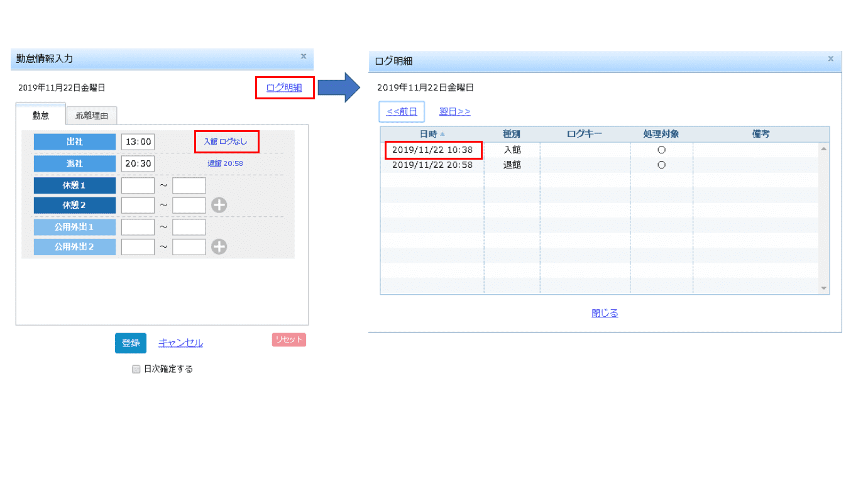Open the ログ明細 link
Image resolution: width=868 pixels, height=479 pixels.
(x=284, y=88)
